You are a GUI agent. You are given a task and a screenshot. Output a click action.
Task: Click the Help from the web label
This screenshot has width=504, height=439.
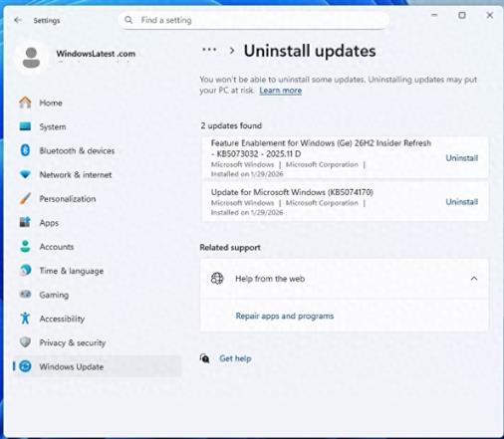point(270,279)
